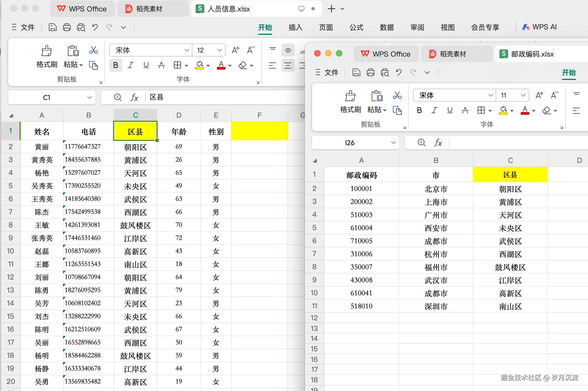Click the WPS AI button
This screenshot has width=588, height=391.
click(539, 27)
